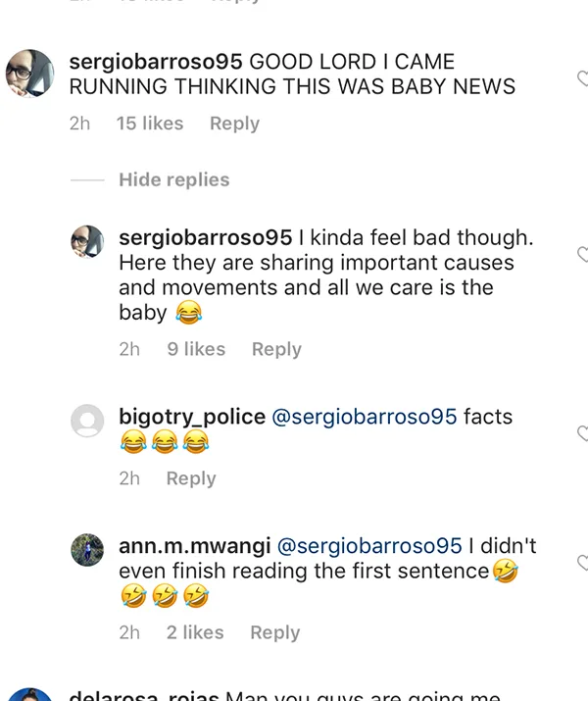The width and height of the screenshot is (588, 701).
Task: Collapse the thread with Hide replies
Action: (173, 180)
